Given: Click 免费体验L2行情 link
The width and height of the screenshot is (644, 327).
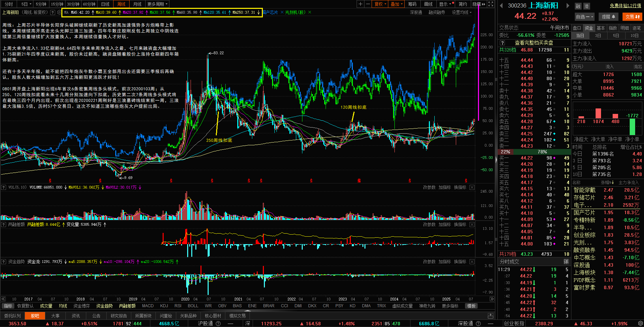Looking at the screenshot, I should tap(626, 6).
